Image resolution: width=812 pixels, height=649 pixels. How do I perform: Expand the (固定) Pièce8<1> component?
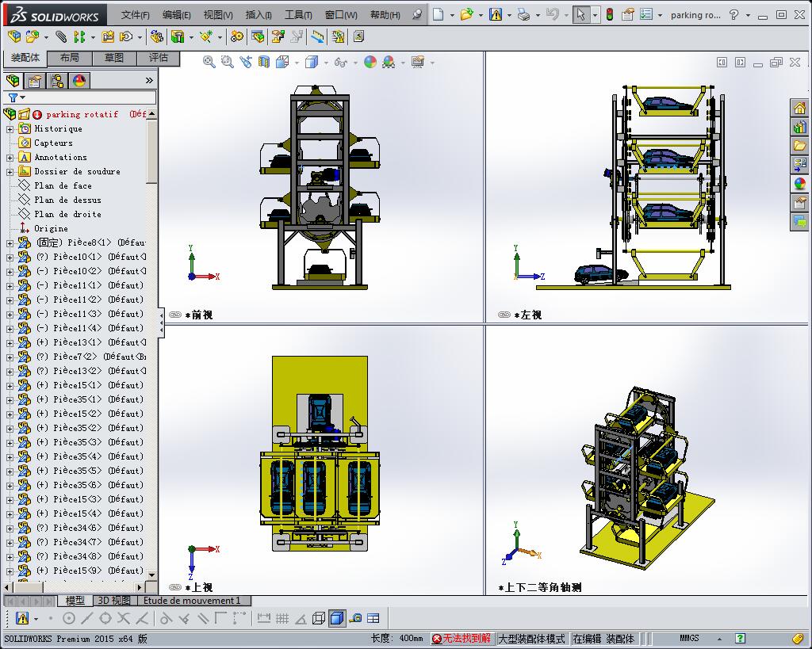(10, 242)
